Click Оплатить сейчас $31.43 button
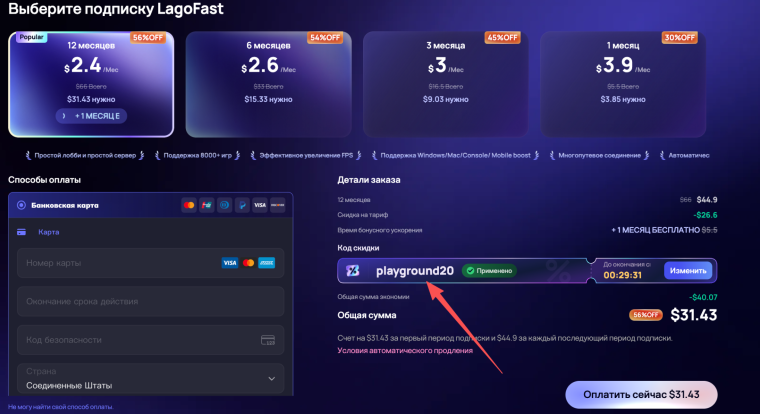760x414 pixels. click(x=641, y=395)
